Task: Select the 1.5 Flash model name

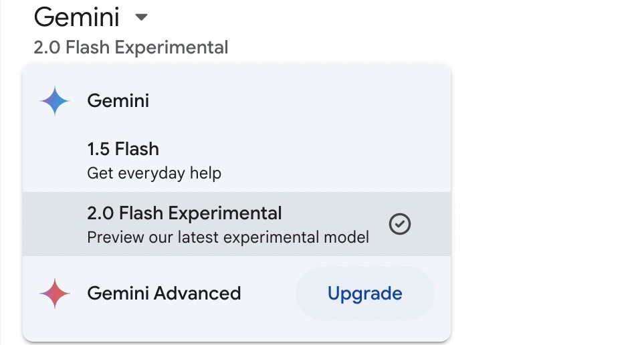Action: click(123, 149)
